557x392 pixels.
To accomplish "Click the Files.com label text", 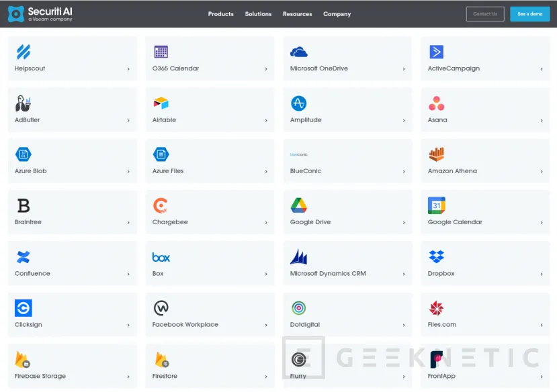I will (442, 324).
